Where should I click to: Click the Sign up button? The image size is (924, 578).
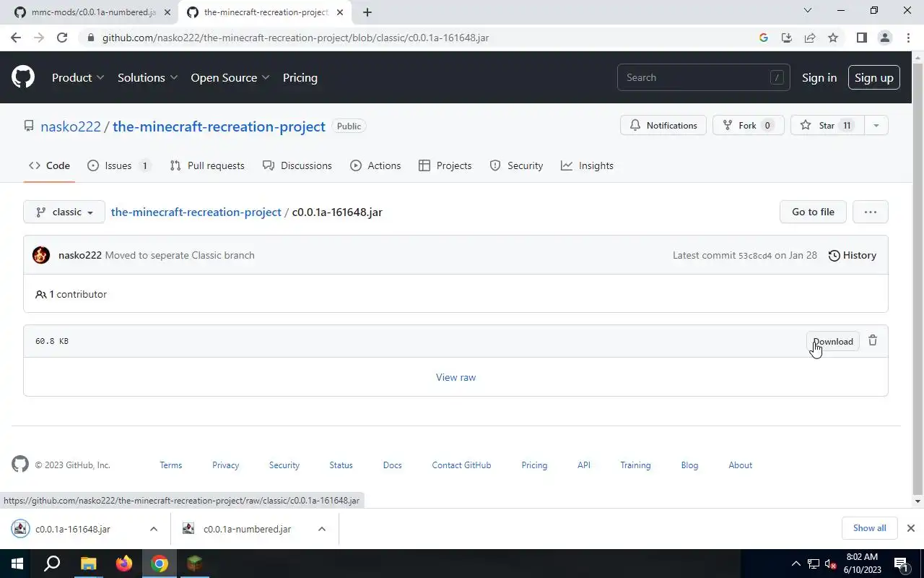pyautogui.click(x=874, y=77)
